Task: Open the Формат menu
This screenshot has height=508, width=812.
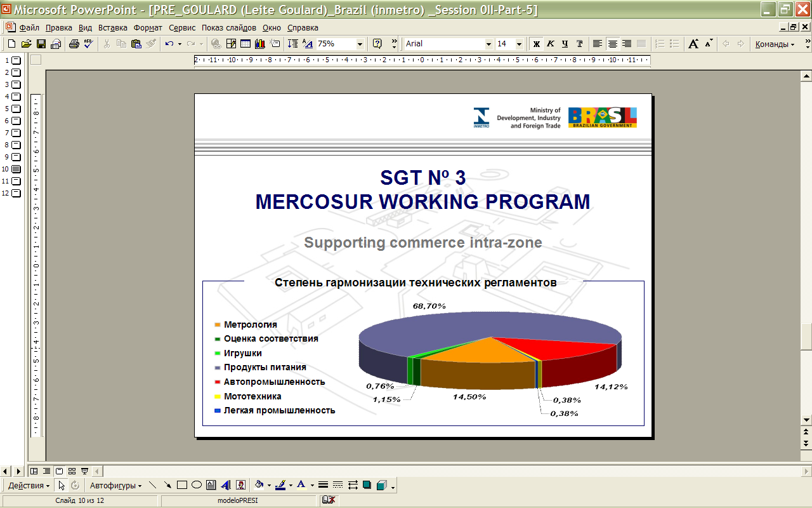Action: coord(148,28)
